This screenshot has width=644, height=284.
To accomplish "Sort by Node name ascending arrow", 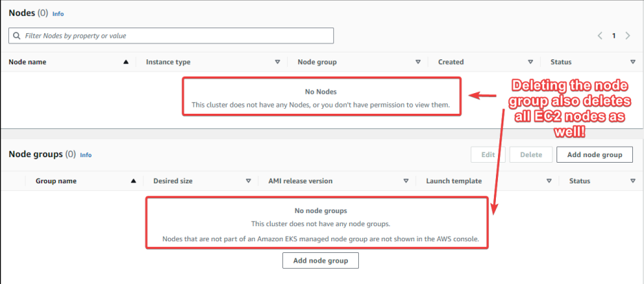I will pyautogui.click(x=125, y=62).
